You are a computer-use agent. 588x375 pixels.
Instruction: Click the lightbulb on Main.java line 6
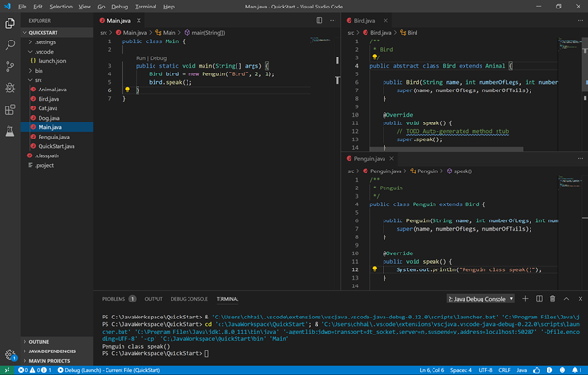(x=127, y=90)
